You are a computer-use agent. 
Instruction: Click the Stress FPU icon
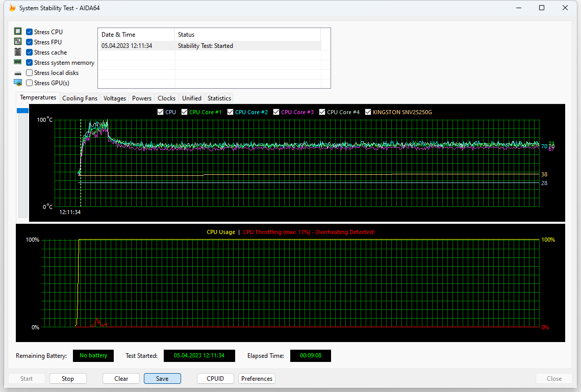coord(18,41)
